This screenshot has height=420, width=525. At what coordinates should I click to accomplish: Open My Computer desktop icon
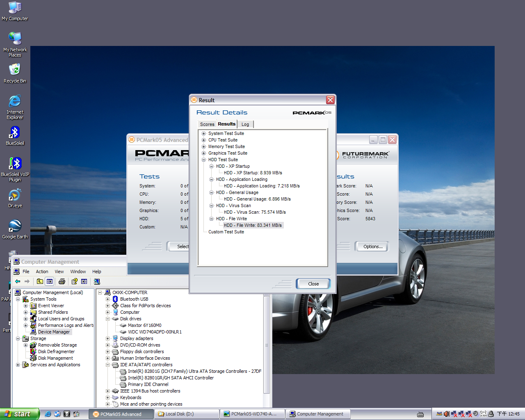[15, 11]
